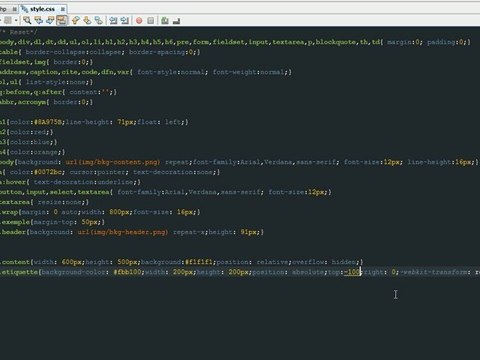Click the underlined '-100' top value
This screenshot has width=480, height=360.
click(352, 272)
